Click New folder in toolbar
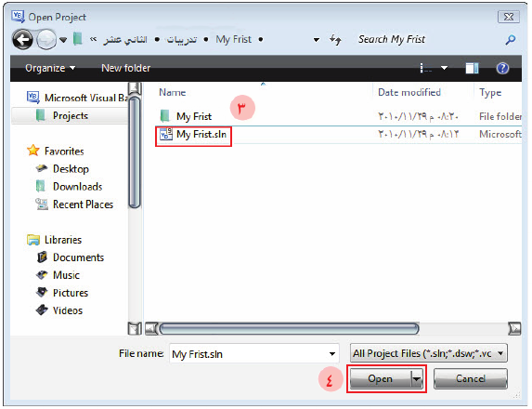 coord(126,68)
